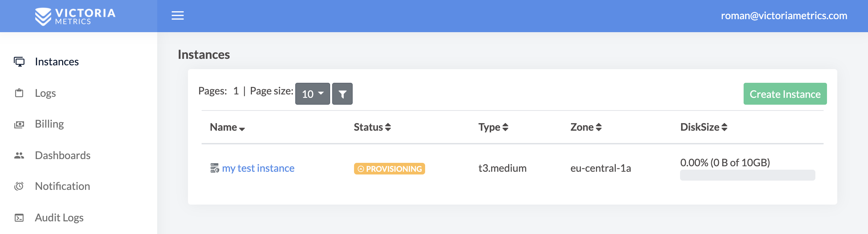Expand the page size 10 dropdown
This screenshot has width=868, height=234.
click(312, 94)
